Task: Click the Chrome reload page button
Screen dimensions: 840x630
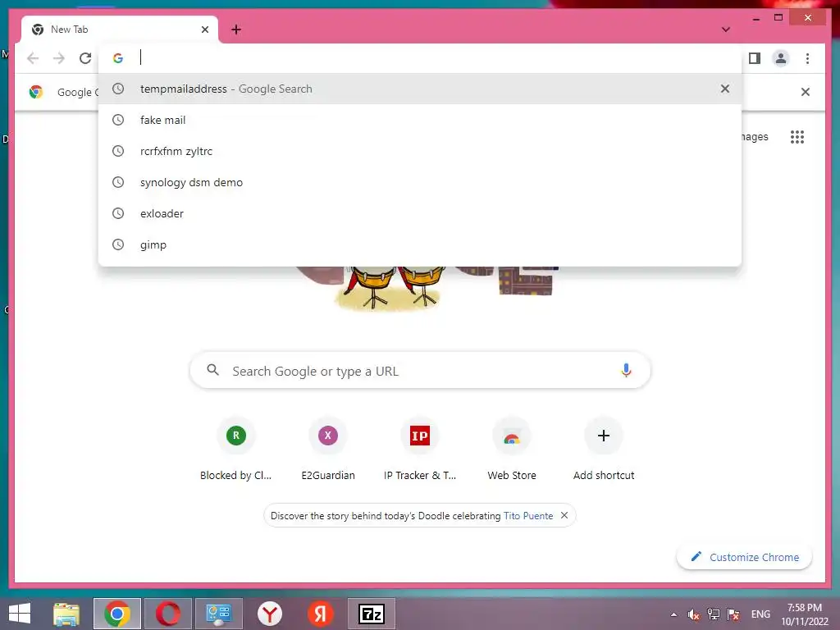Action: tap(85, 58)
